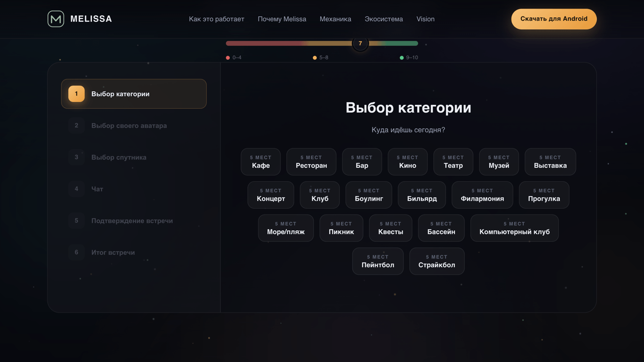Image resolution: width=644 pixels, height=362 pixels.
Task: Select step 3 Выбор спутника
Action: pos(134,157)
